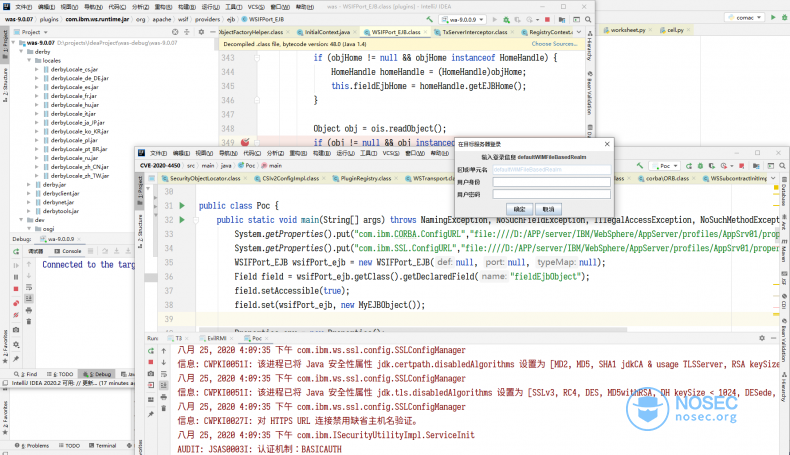
Task: Click view breakpoints icon in Debug panel
Action: pos(16,303)
